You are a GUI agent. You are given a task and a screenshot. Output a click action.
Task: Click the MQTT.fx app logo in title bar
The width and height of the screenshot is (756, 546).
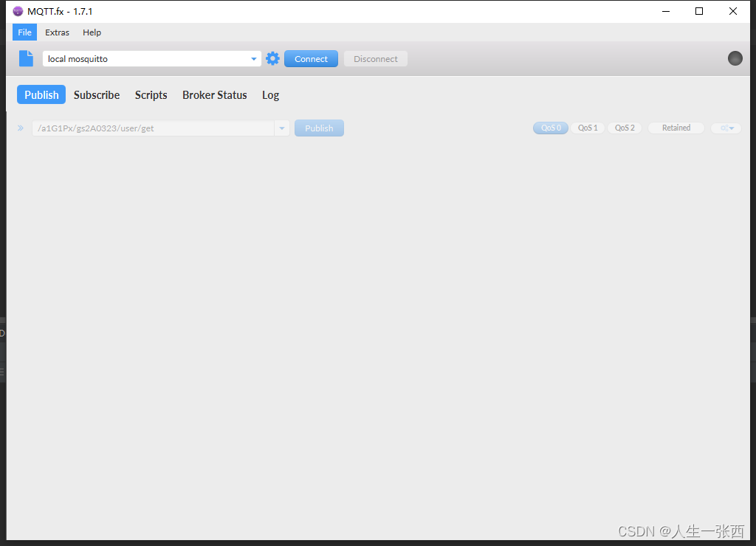pos(18,11)
